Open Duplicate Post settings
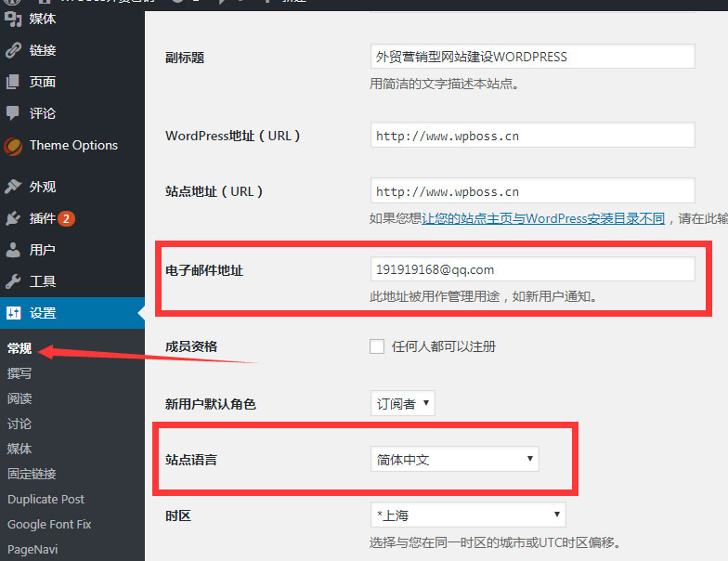 [x=46, y=500]
